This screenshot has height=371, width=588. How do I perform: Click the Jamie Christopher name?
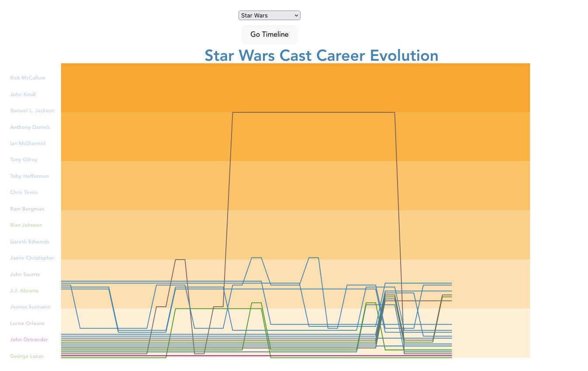pos(32,258)
